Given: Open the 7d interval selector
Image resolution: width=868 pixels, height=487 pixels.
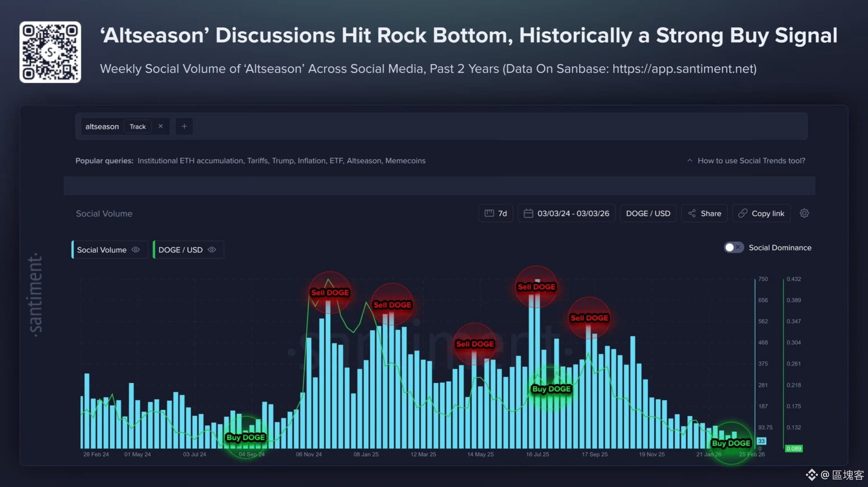Looking at the screenshot, I should tap(495, 213).
